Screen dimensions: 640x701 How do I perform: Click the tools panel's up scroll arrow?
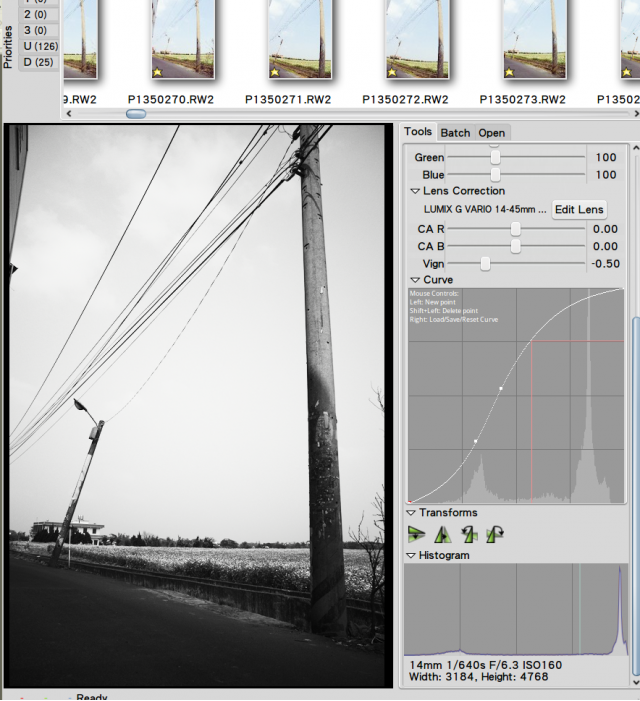636,148
